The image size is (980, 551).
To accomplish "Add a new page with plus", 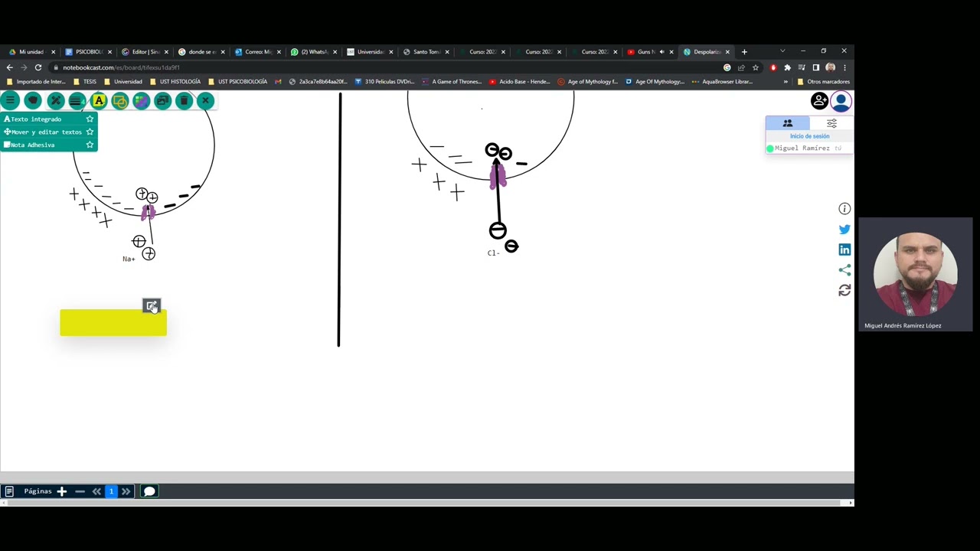I will [62, 491].
